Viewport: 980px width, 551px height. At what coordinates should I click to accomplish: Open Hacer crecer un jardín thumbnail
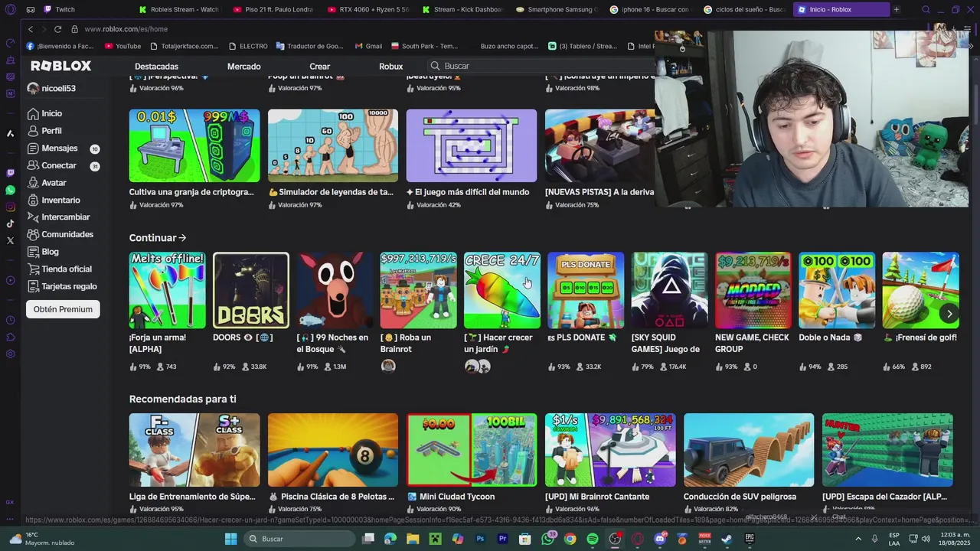pos(502,290)
